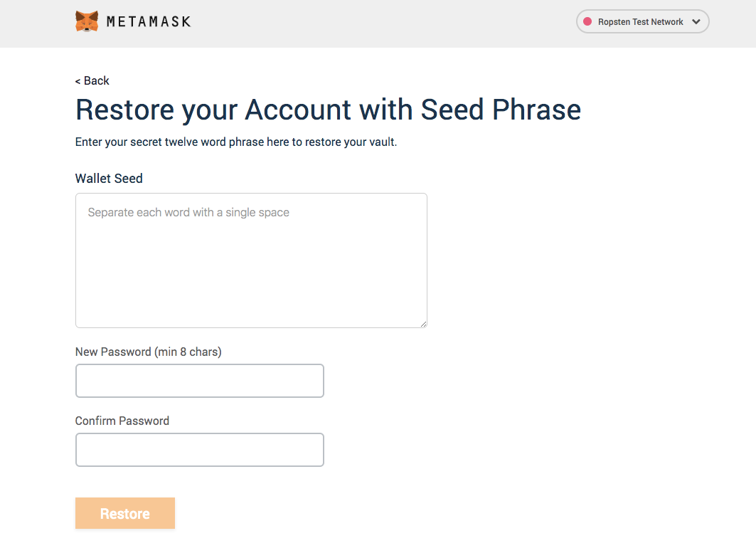Click the less-than arrow beside Back
Viewport: 756px width, 553px height.
coord(78,82)
